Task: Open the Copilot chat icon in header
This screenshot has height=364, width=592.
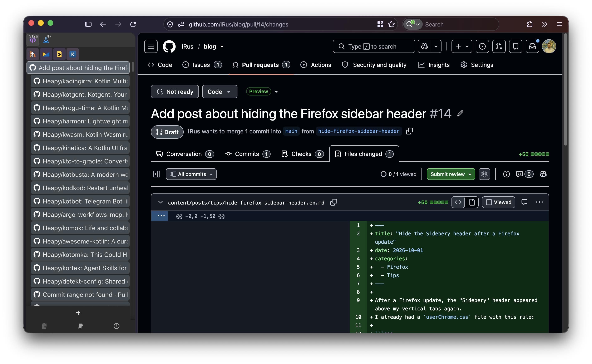Action: pyautogui.click(x=424, y=46)
